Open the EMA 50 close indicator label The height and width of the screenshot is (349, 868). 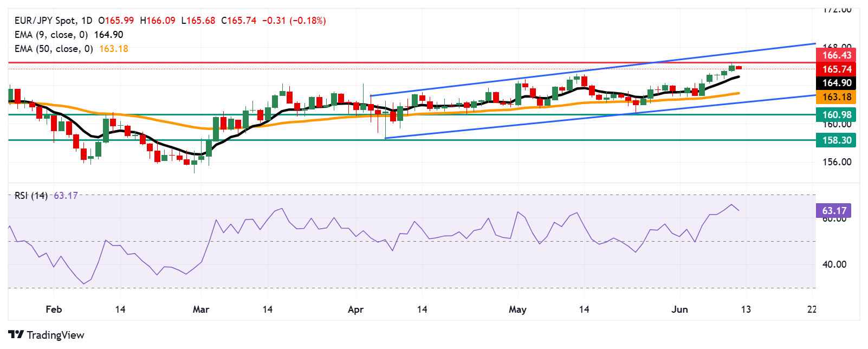click(x=54, y=49)
